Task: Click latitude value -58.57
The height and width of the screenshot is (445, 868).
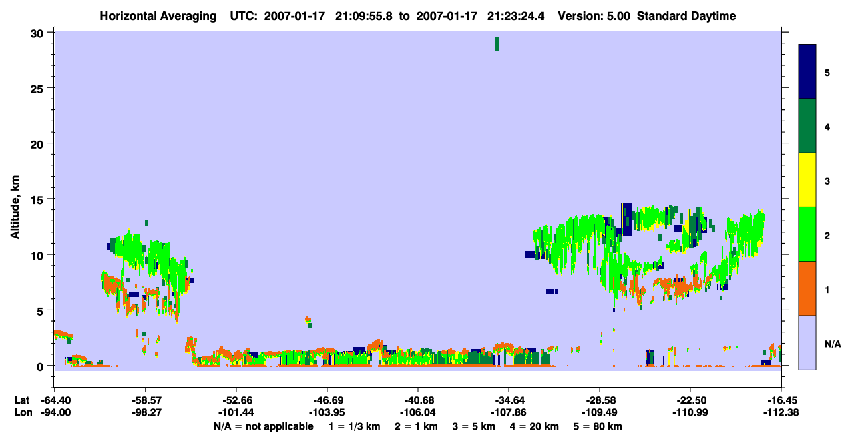Action: pos(146,400)
